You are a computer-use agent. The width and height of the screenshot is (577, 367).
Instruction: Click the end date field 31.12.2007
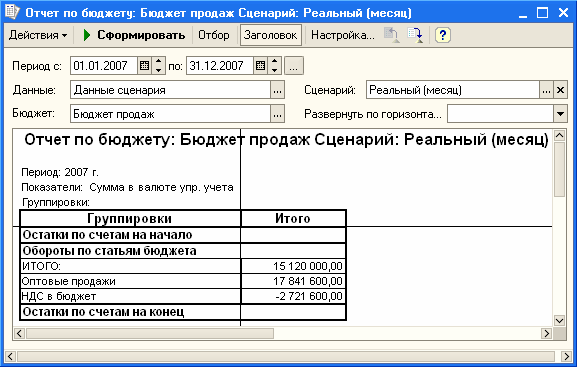[220, 66]
